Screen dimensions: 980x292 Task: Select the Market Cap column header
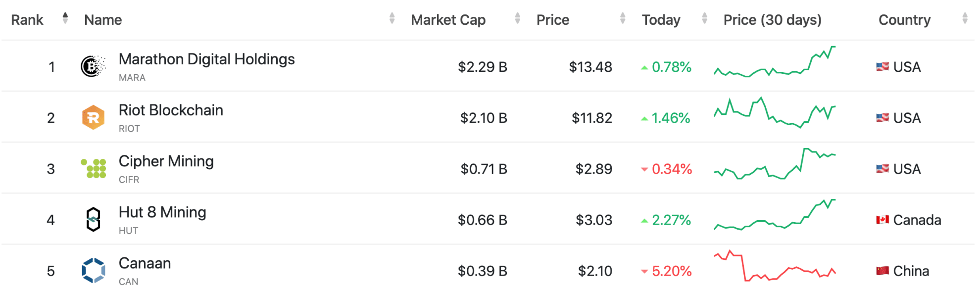[447, 19]
